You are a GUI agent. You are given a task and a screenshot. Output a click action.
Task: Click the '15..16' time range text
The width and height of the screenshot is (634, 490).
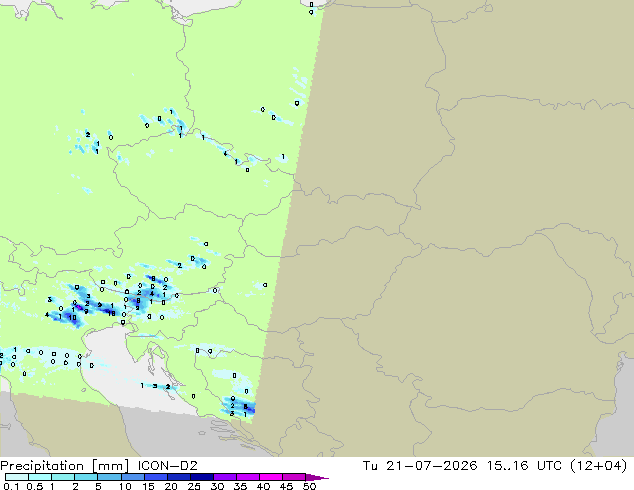(507, 466)
